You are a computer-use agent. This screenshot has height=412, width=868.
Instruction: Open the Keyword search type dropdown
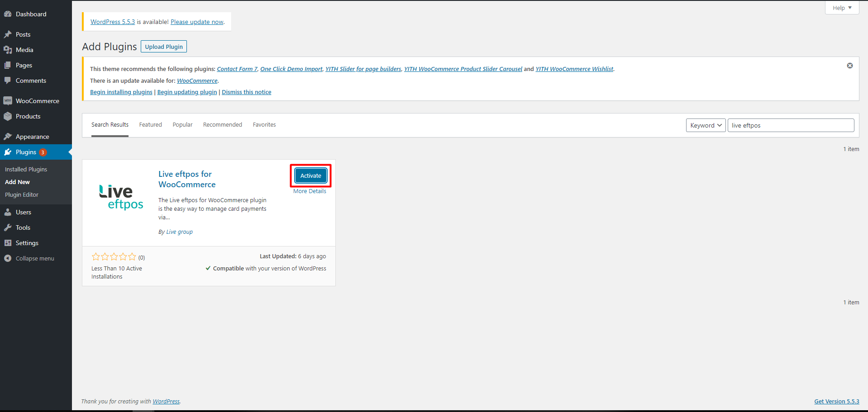[706, 125]
